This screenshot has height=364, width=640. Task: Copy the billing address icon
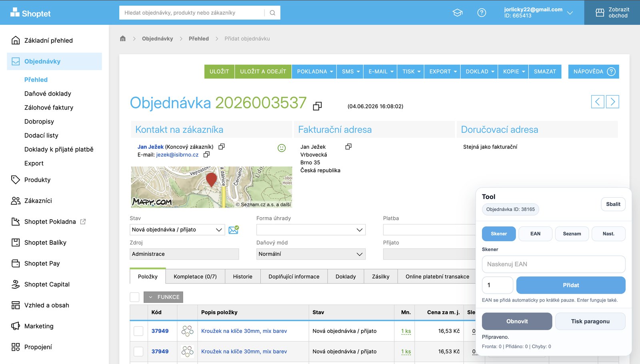(348, 147)
